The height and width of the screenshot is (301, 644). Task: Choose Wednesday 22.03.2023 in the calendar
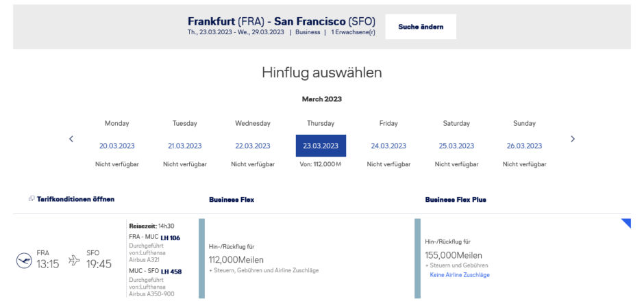(x=252, y=146)
